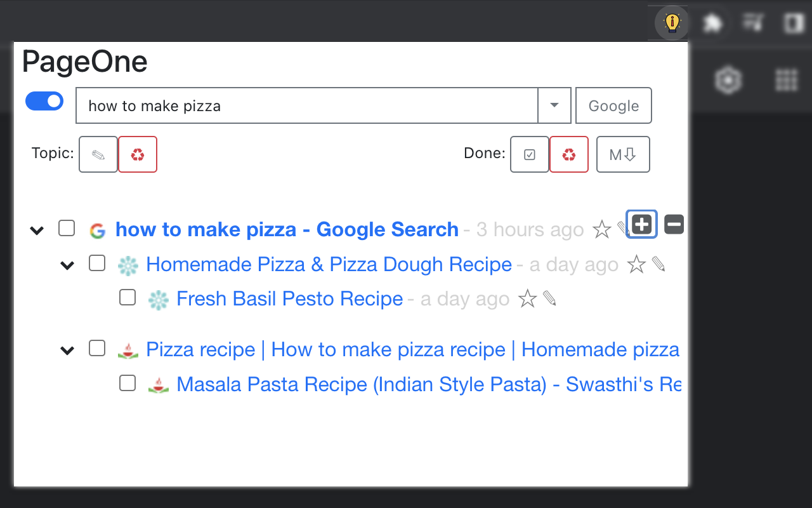812x508 pixels.
Task: Click the Topic edit pencil button
Action: click(x=98, y=154)
